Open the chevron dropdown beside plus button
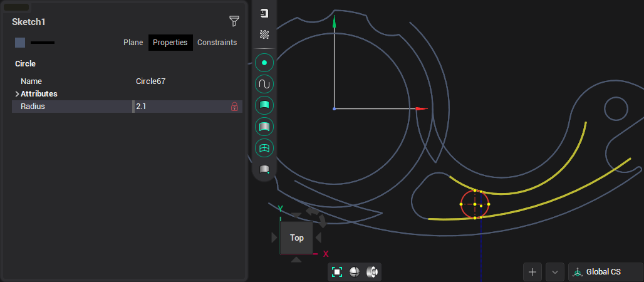 tap(555, 272)
